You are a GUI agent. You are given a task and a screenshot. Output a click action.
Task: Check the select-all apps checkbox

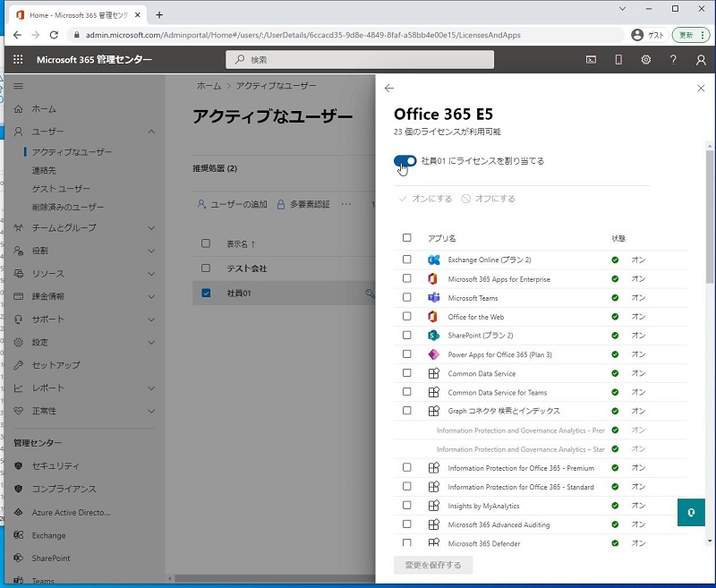click(x=407, y=237)
